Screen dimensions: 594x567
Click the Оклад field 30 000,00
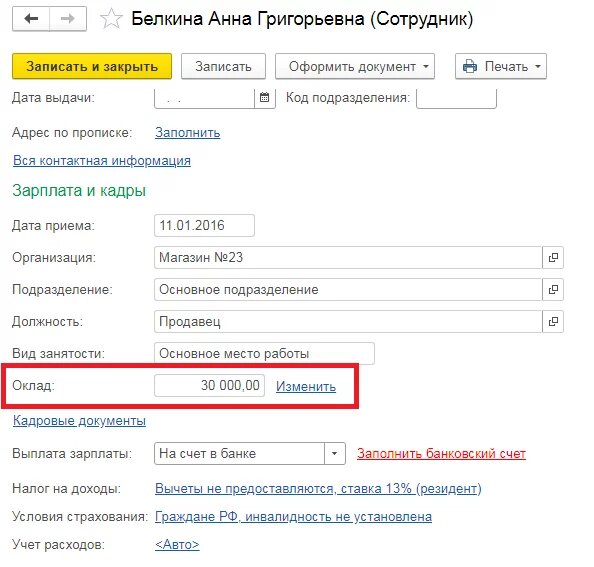coord(209,386)
